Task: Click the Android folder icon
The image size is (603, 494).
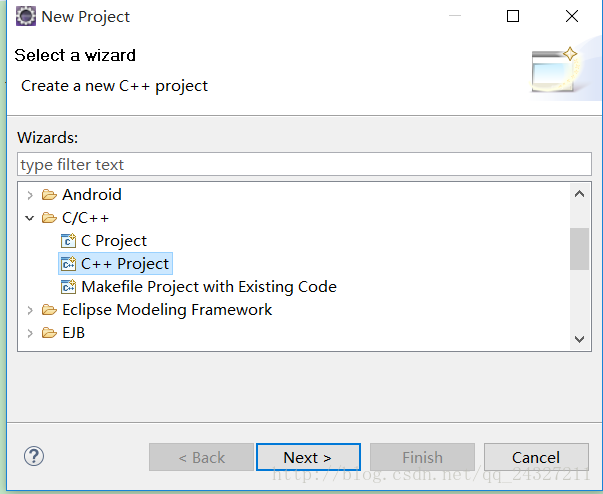Action: (x=49, y=195)
